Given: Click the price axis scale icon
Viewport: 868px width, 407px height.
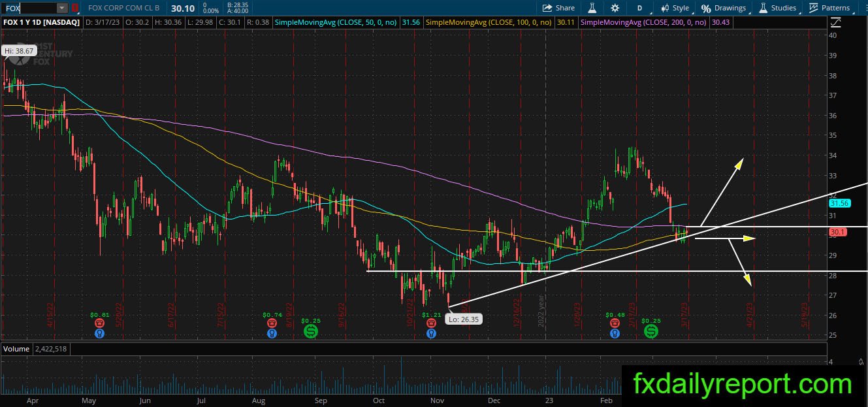Looking at the screenshot, I should point(835,22).
